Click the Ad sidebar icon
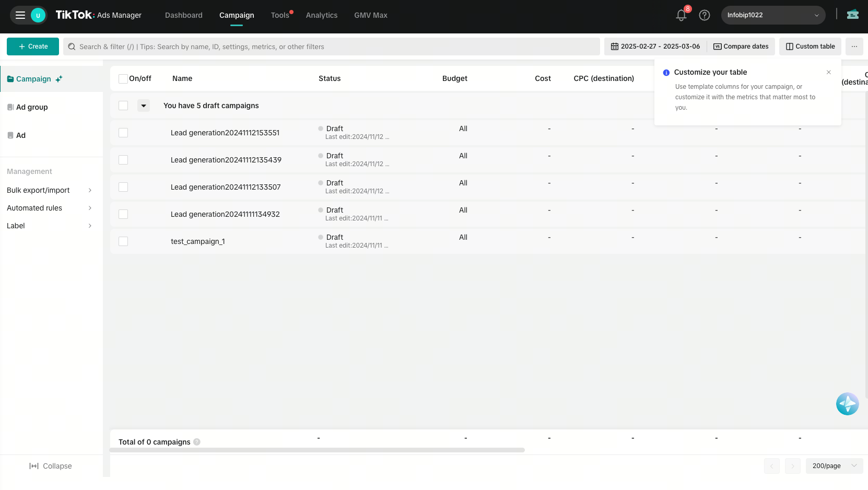868x490 pixels. (x=10, y=135)
